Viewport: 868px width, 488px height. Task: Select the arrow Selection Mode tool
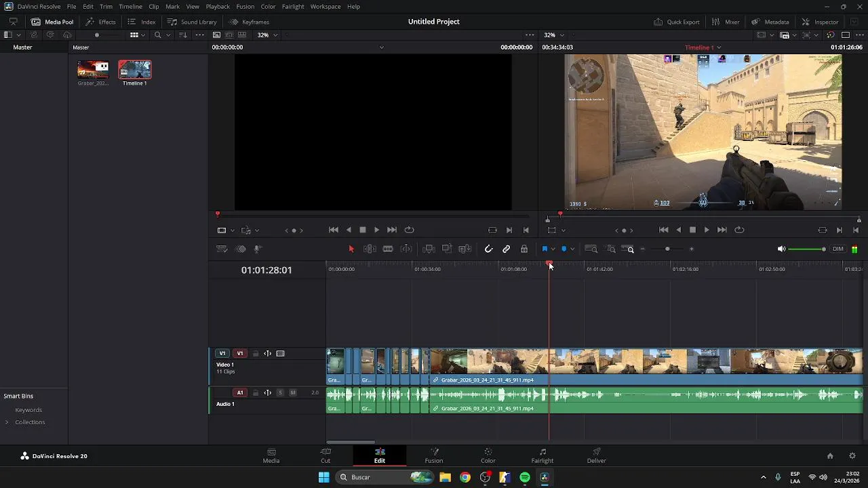(x=351, y=249)
